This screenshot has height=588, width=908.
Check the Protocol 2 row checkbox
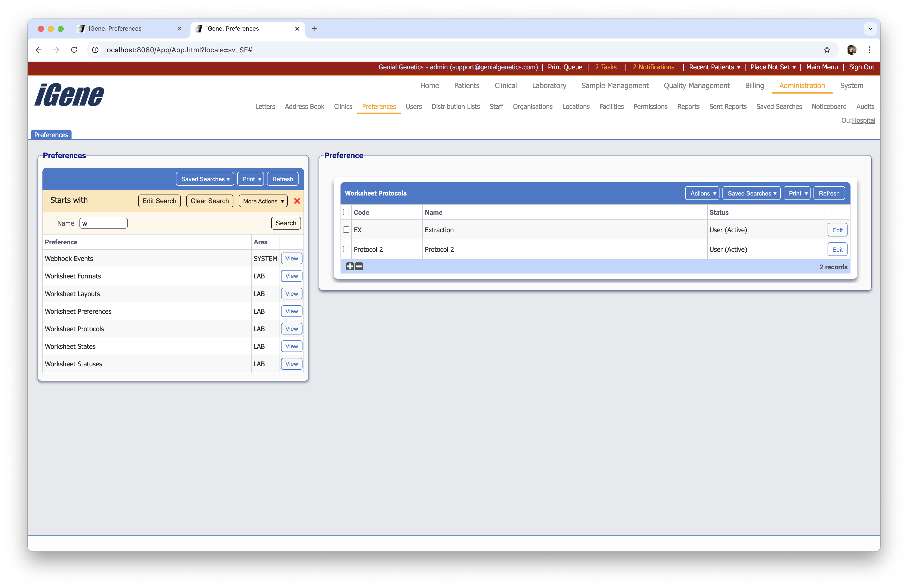[346, 249]
